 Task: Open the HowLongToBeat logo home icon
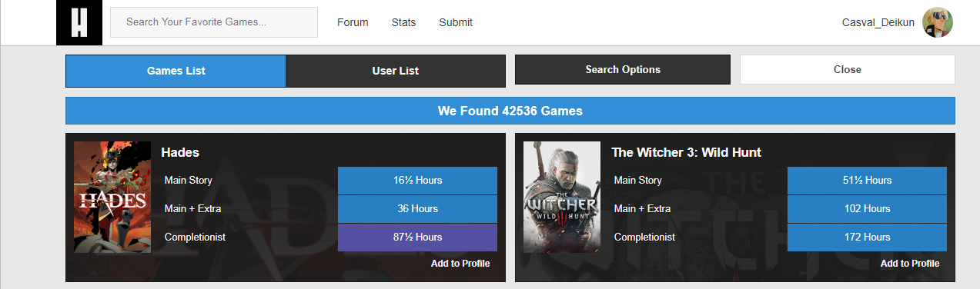click(79, 22)
